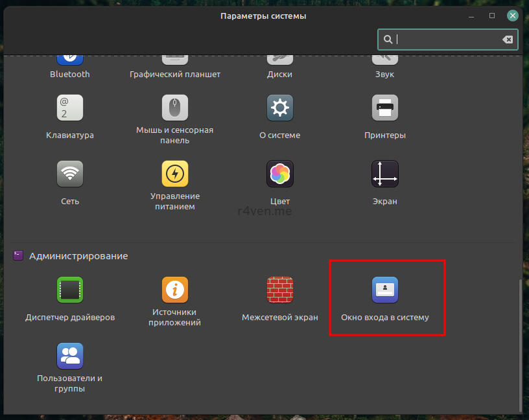Image resolution: width=529 pixels, height=420 pixels.
Task: Clear the search field text
Action: point(508,40)
